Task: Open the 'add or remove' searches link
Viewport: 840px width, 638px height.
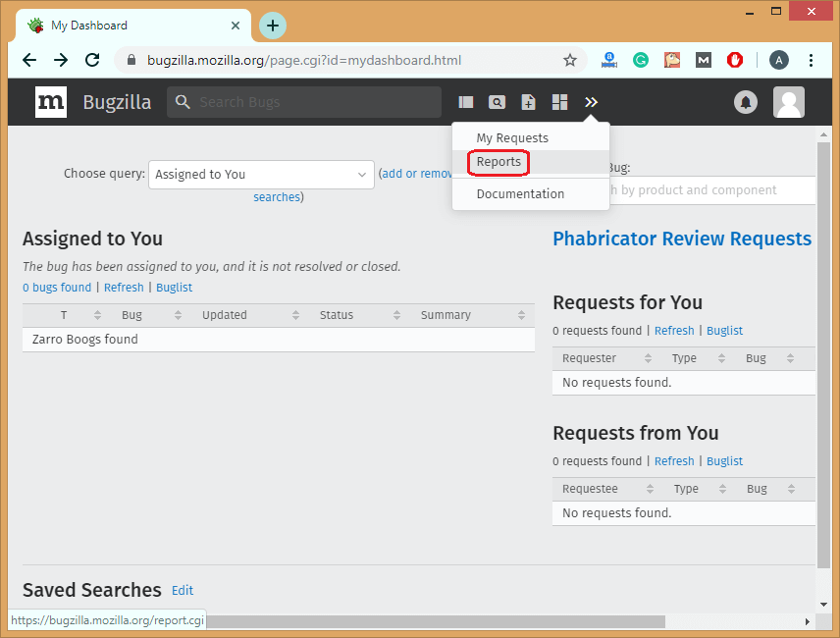Action: coord(416,174)
